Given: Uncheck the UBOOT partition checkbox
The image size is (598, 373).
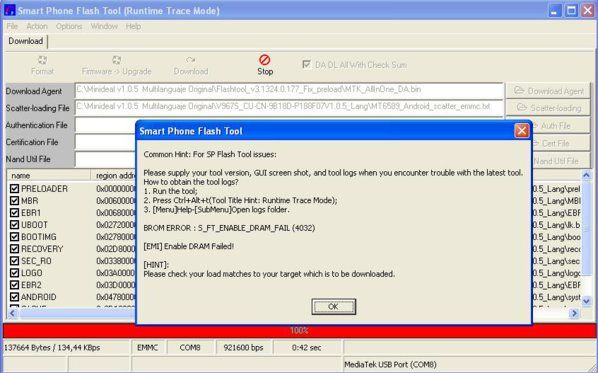Looking at the screenshot, I should 14,225.
